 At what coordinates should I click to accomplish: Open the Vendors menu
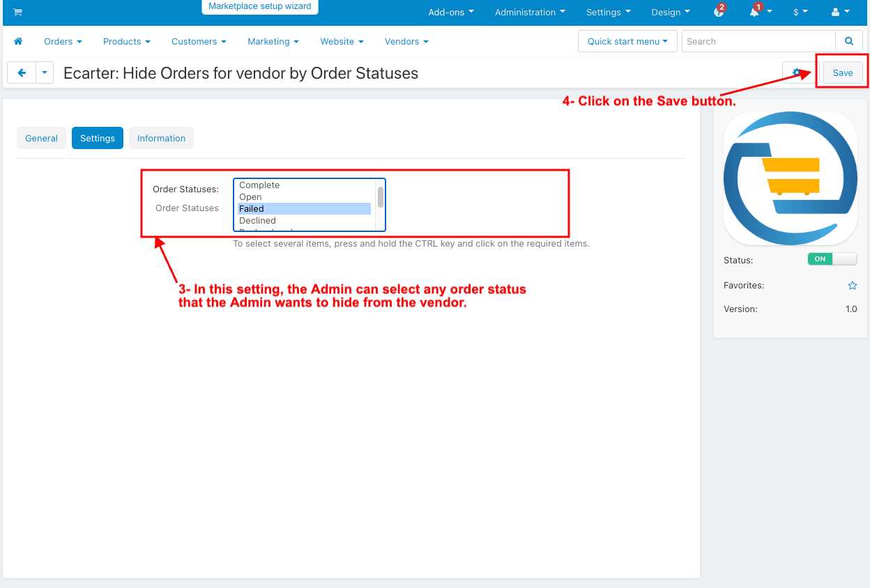[x=406, y=41]
